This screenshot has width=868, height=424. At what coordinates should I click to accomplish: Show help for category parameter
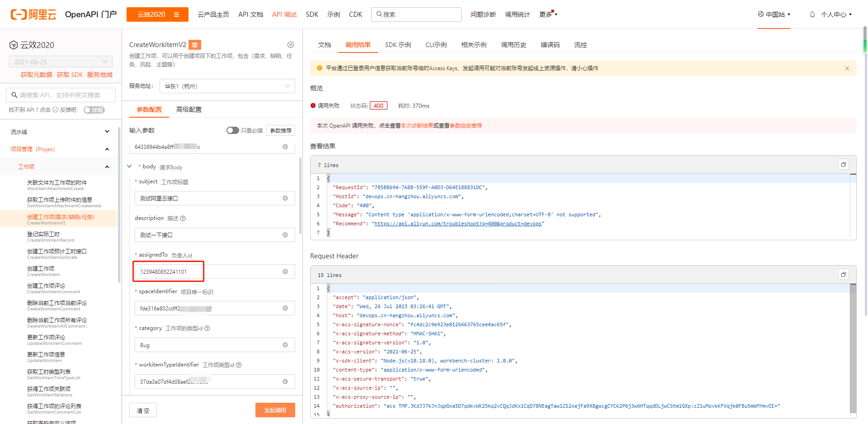(x=207, y=328)
